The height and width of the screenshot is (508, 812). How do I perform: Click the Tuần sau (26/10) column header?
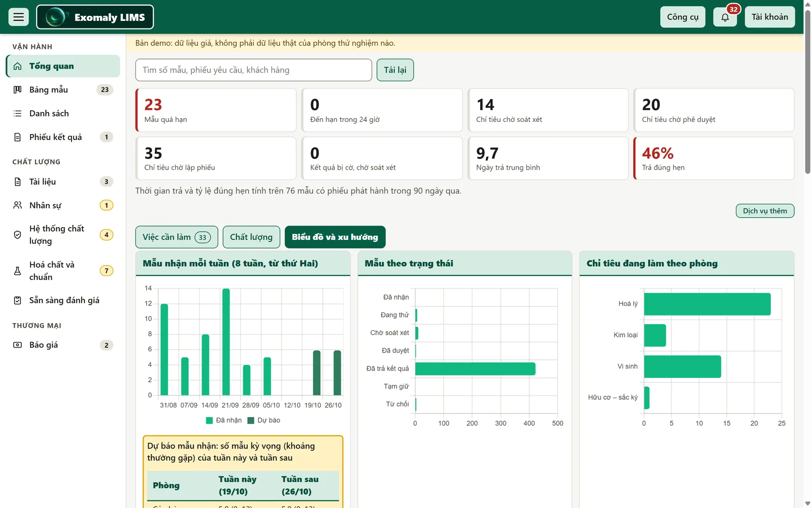tap(300, 486)
